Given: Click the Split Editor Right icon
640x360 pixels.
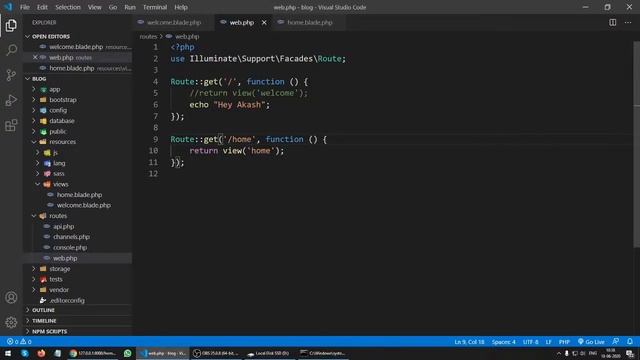Looking at the screenshot, I should (x=613, y=22).
